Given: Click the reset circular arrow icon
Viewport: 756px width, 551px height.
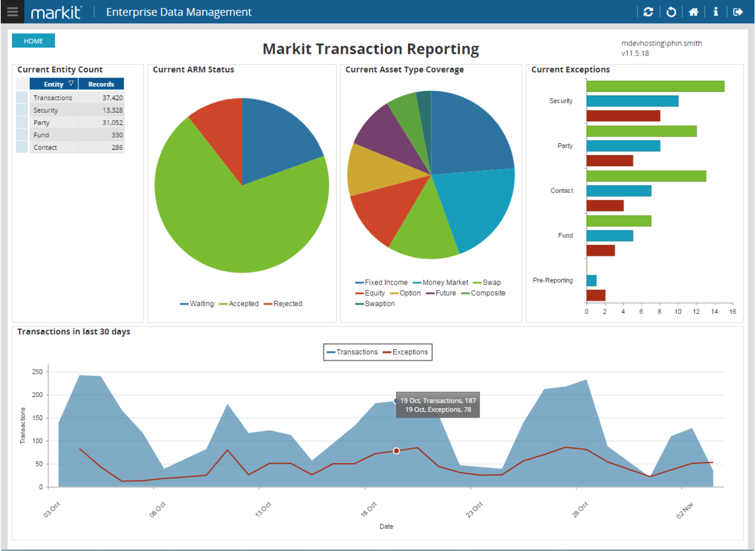Looking at the screenshot, I should (671, 12).
